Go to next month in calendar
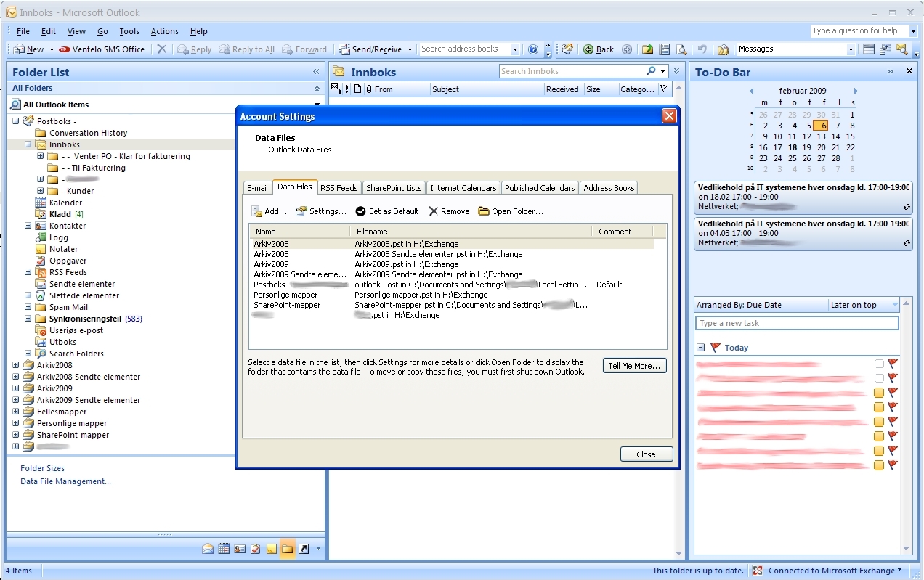The width and height of the screenshot is (924, 580). [856, 91]
